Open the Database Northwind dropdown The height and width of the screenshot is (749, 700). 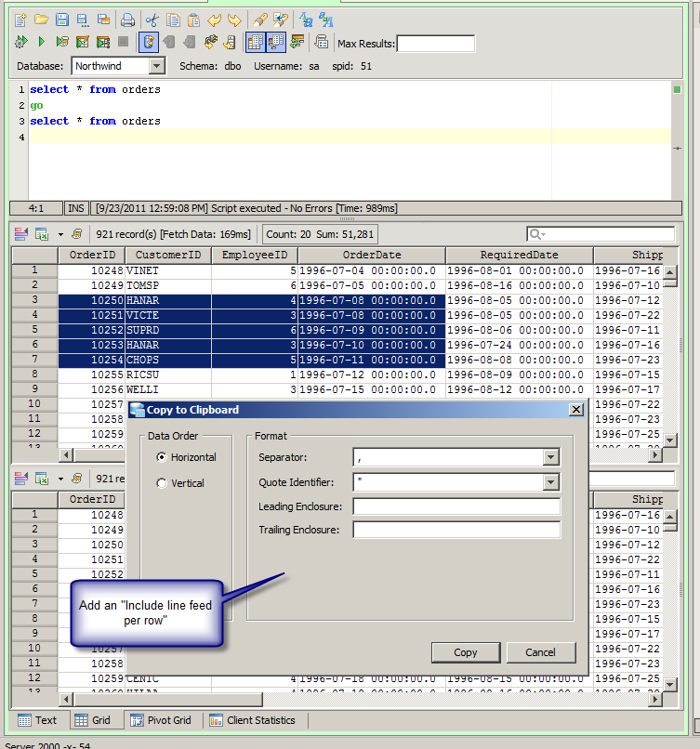[x=157, y=66]
